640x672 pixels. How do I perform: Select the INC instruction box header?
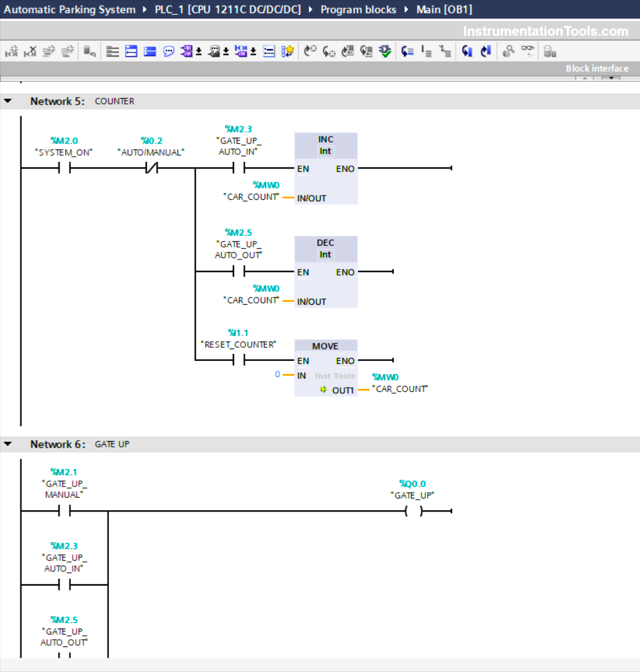tap(326, 139)
